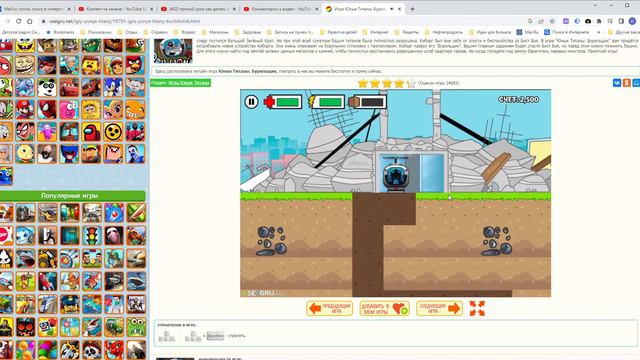The height and width of the screenshot is (360, 640).
Task: Open the traffic light game in popular games
Action: click(92, 236)
